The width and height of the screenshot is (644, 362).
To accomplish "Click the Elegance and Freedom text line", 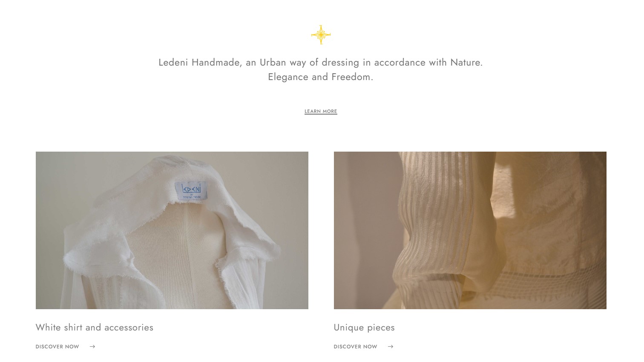I will [x=321, y=77].
